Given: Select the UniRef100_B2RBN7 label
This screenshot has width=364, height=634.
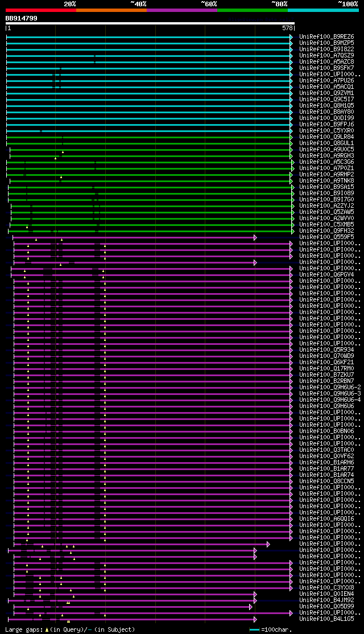Looking at the screenshot, I should point(327,381).
